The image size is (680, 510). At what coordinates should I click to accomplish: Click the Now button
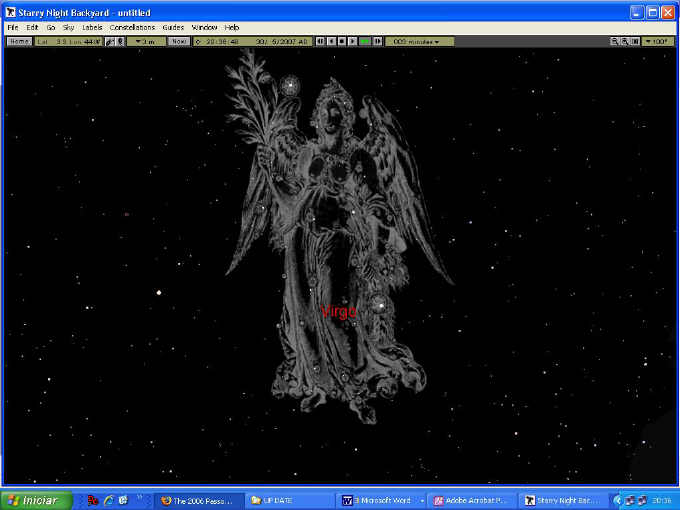[179, 42]
